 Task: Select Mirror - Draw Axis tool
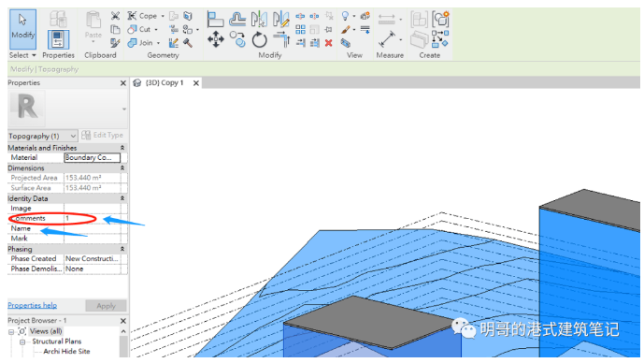coord(281,20)
